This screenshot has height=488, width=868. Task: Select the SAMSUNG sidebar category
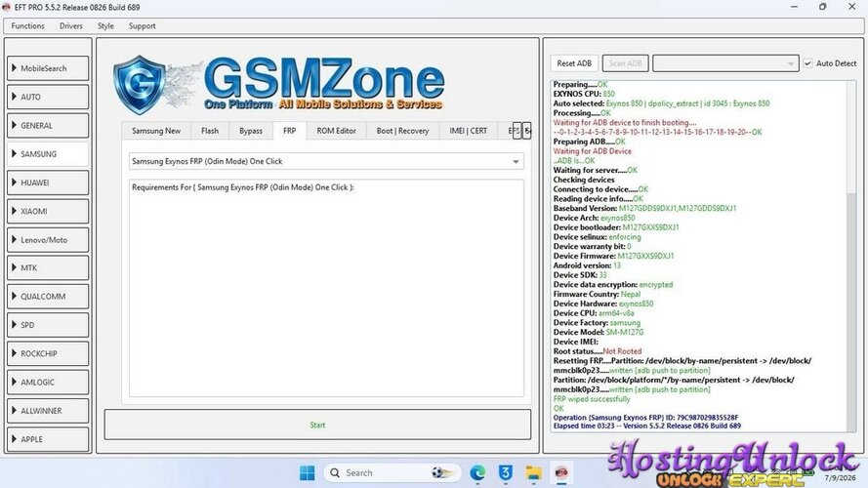[48, 154]
